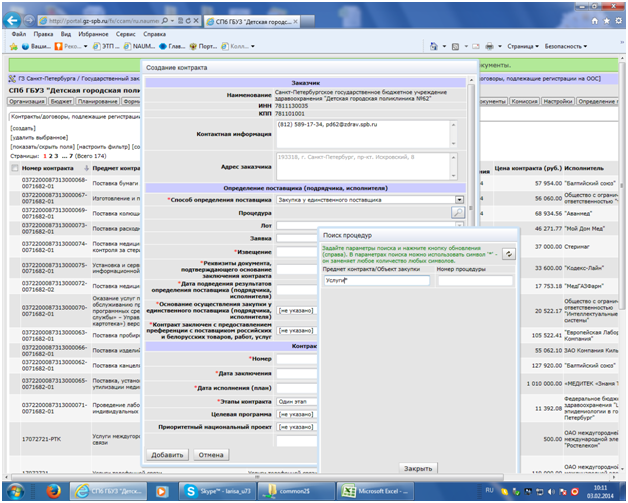Open the Лот dropdown arrow

[x=459, y=225]
